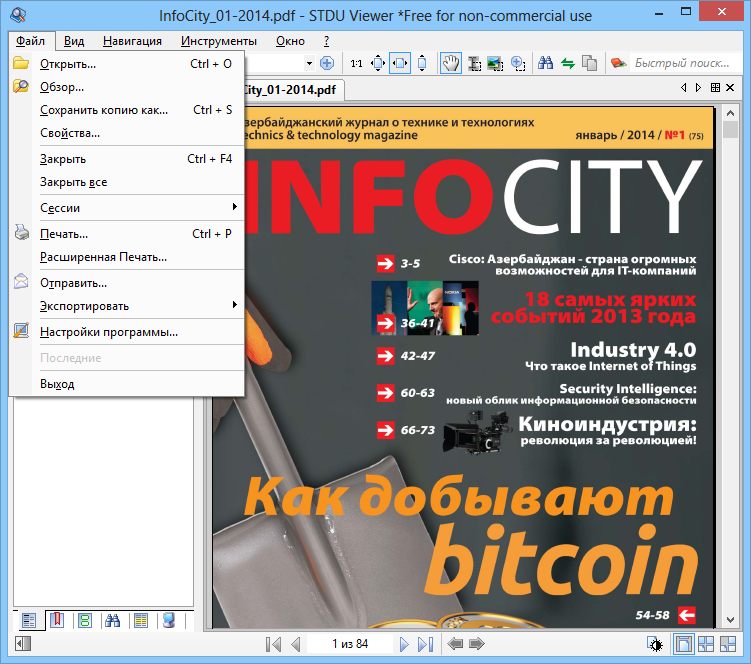This screenshot has height=664, width=751.
Task: Expand the Сессии submenu
Action: pyautogui.click(x=126, y=207)
